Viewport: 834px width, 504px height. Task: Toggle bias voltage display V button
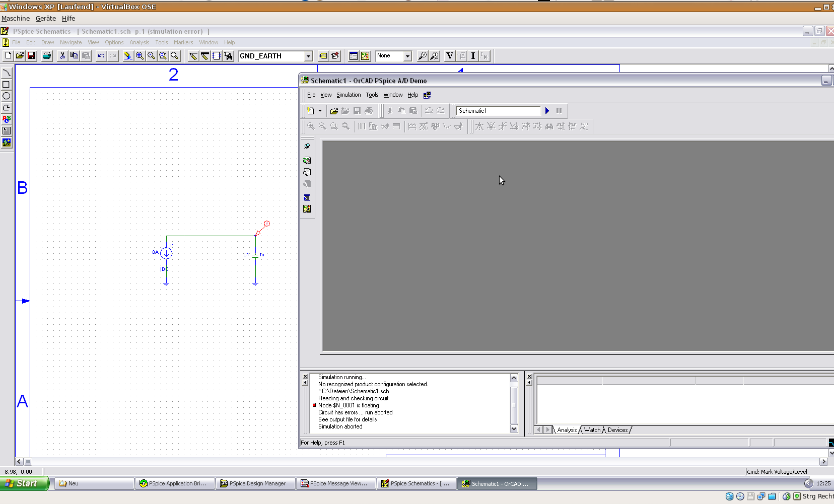(x=449, y=56)
